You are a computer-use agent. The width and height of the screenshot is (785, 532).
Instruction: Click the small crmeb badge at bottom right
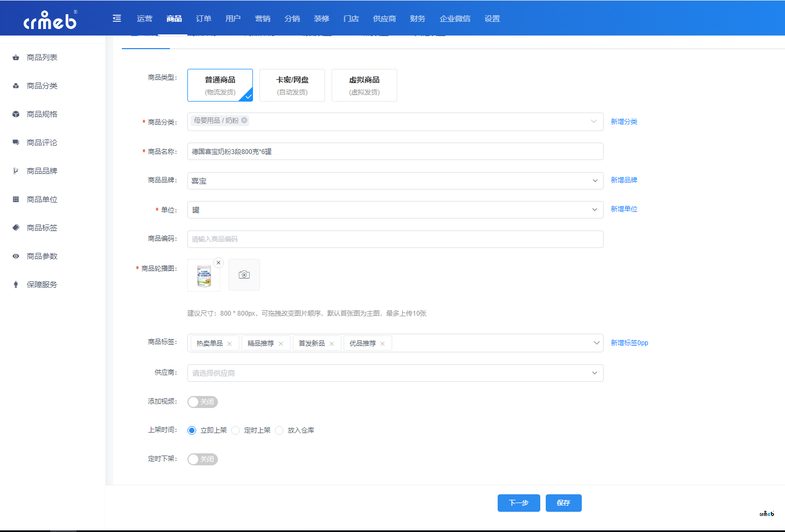[x=767, y=513]
